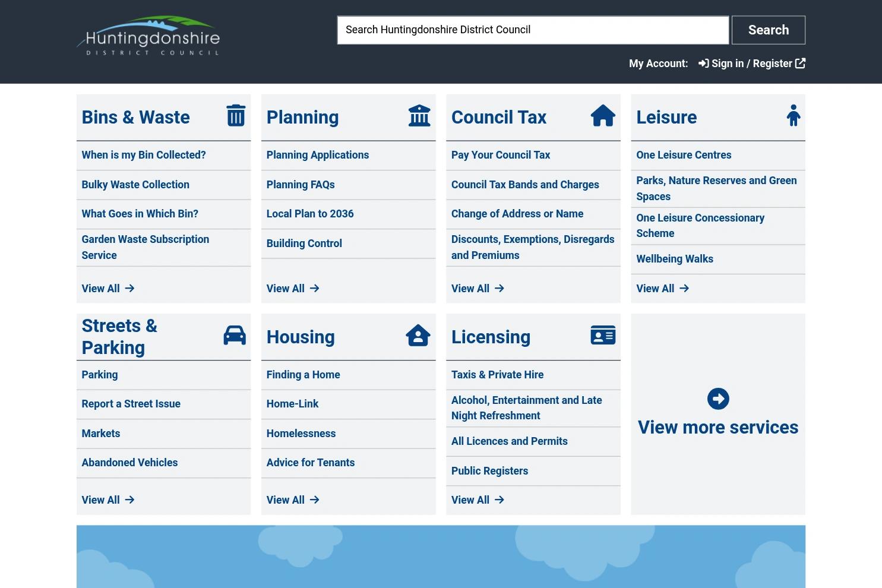Open Garden Waste Subscription Service

[146, 247]
